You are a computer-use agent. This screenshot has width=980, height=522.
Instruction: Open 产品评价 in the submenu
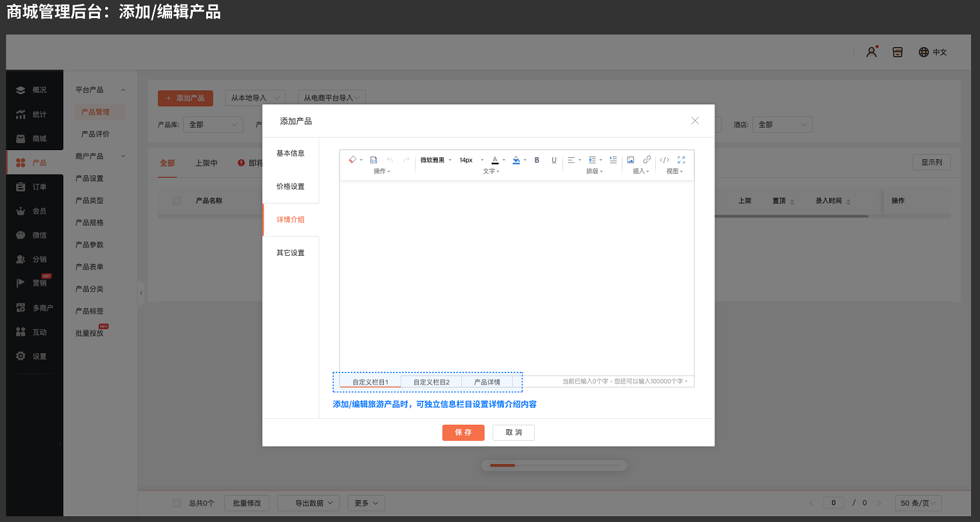(95, 134)
